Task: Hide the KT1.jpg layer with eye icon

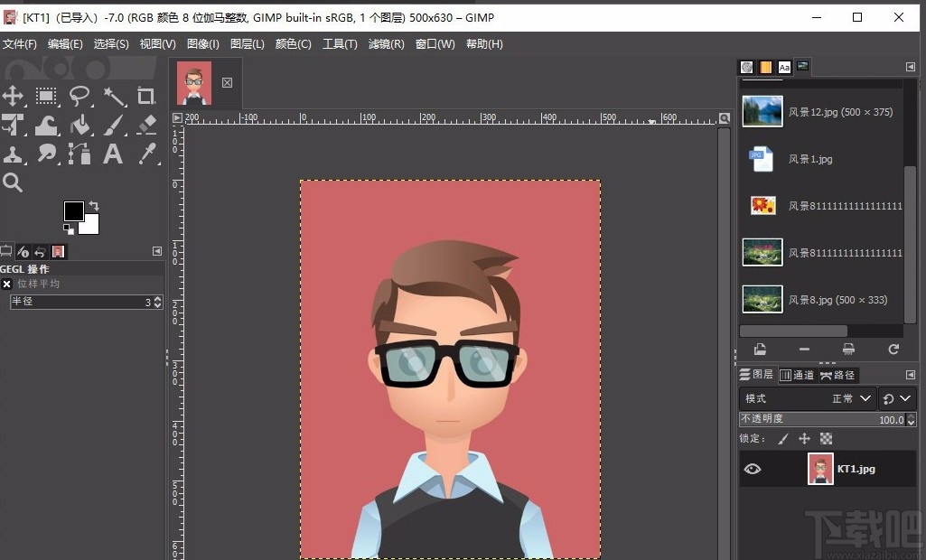Action: [752, 469]
